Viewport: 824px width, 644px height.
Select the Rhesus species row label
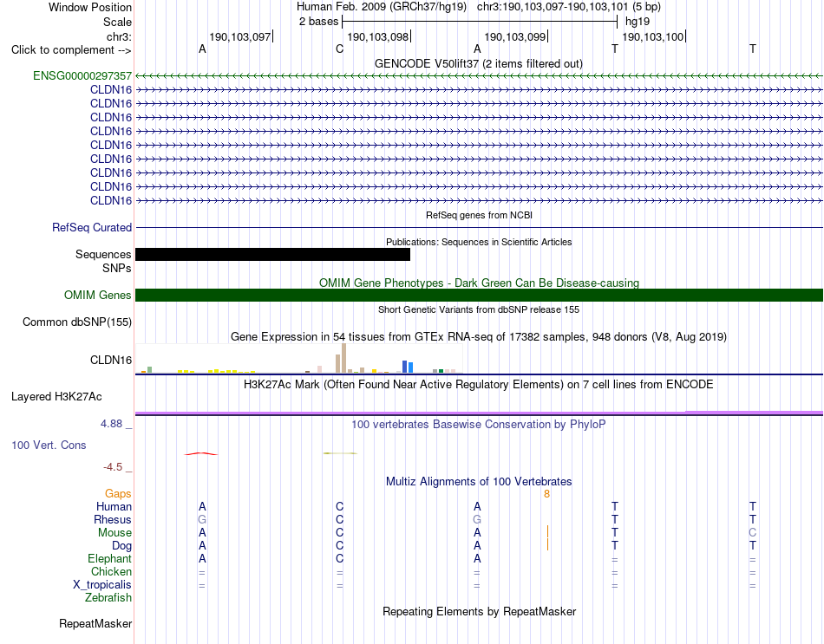click(x=113, y=519)
